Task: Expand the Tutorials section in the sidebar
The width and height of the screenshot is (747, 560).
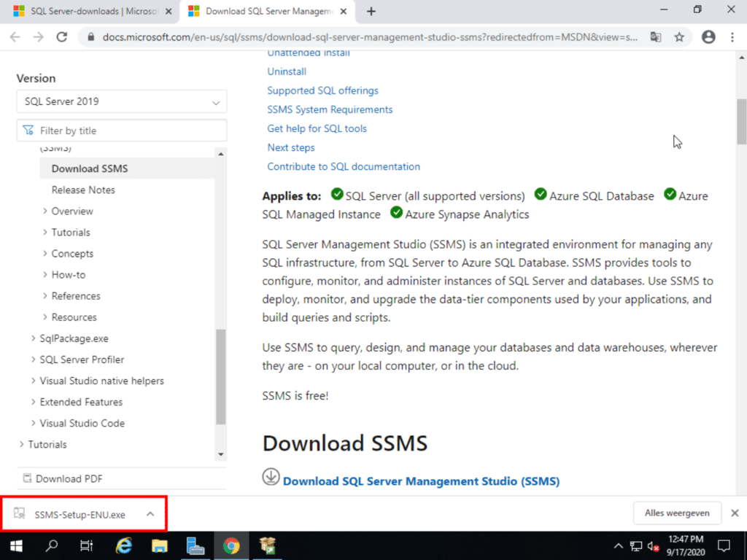Action: pos(69,232)
